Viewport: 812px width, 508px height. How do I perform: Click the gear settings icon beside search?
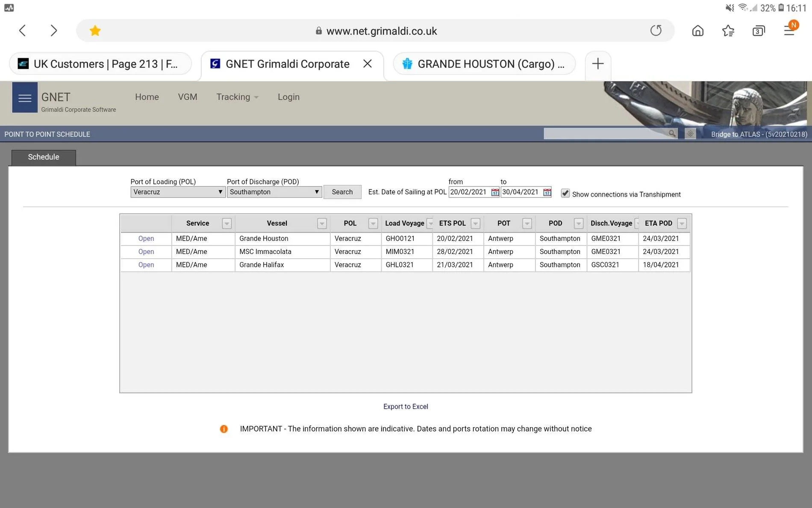[x=690, y=134]
